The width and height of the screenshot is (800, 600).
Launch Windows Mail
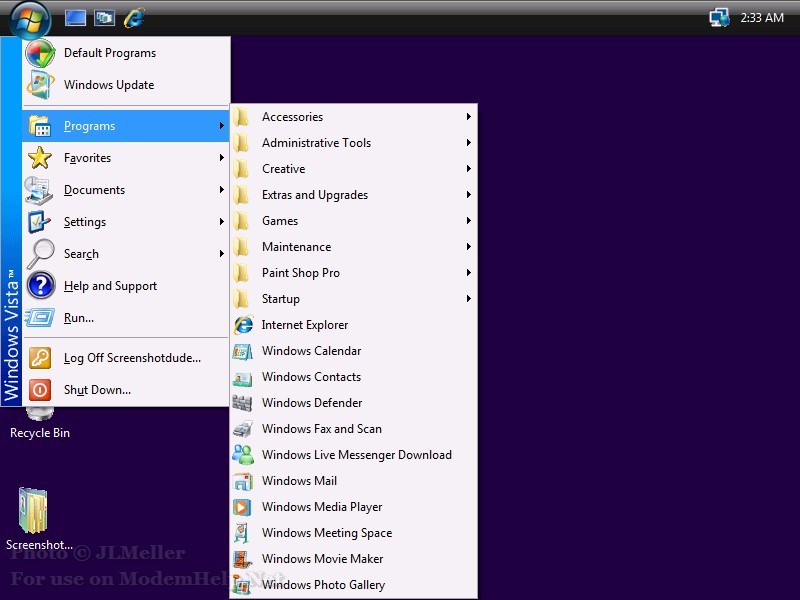pos(299,481)
